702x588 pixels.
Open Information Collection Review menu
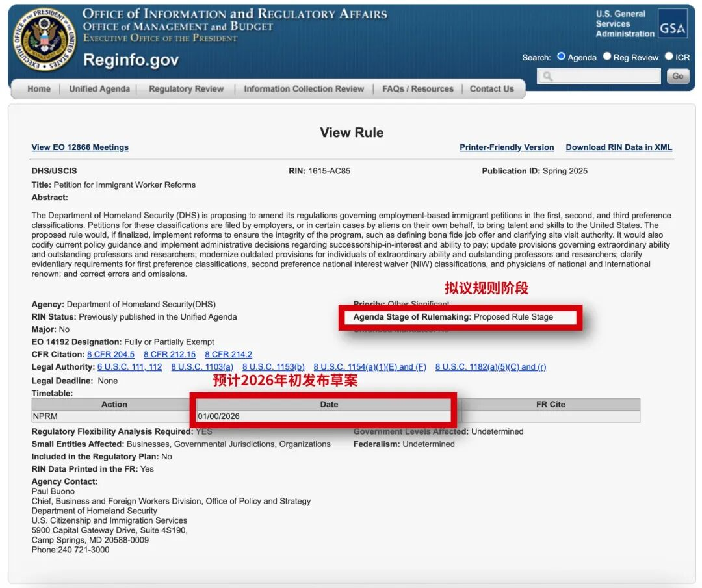click(304, 89)
